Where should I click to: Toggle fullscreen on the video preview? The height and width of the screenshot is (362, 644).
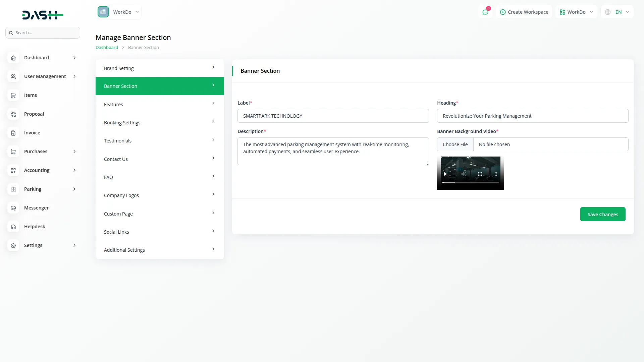pos(480,174)
